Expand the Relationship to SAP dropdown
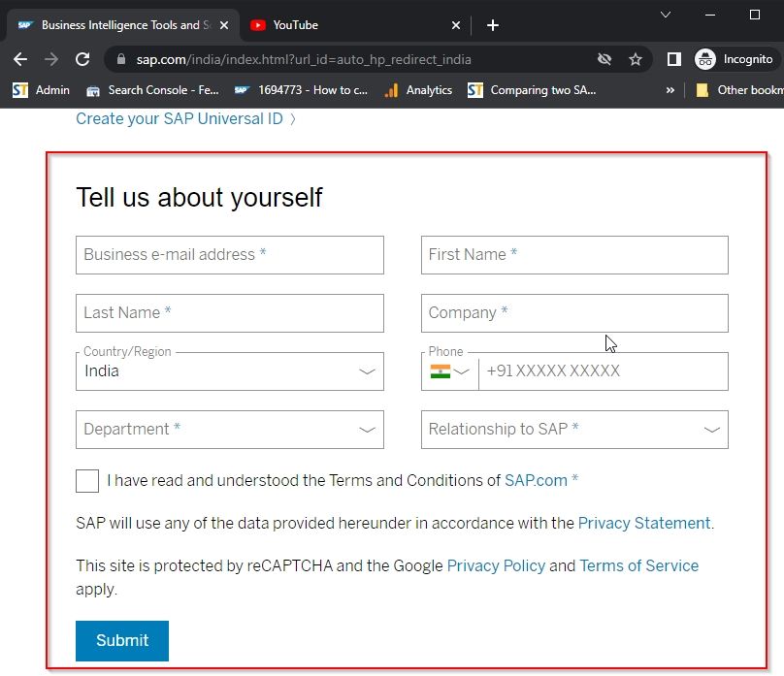This screenshot has height=676, width=784. (574, 430)
